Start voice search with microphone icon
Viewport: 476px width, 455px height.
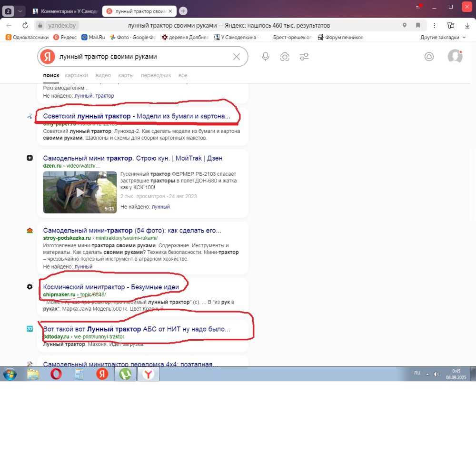(x=265, y=57)
